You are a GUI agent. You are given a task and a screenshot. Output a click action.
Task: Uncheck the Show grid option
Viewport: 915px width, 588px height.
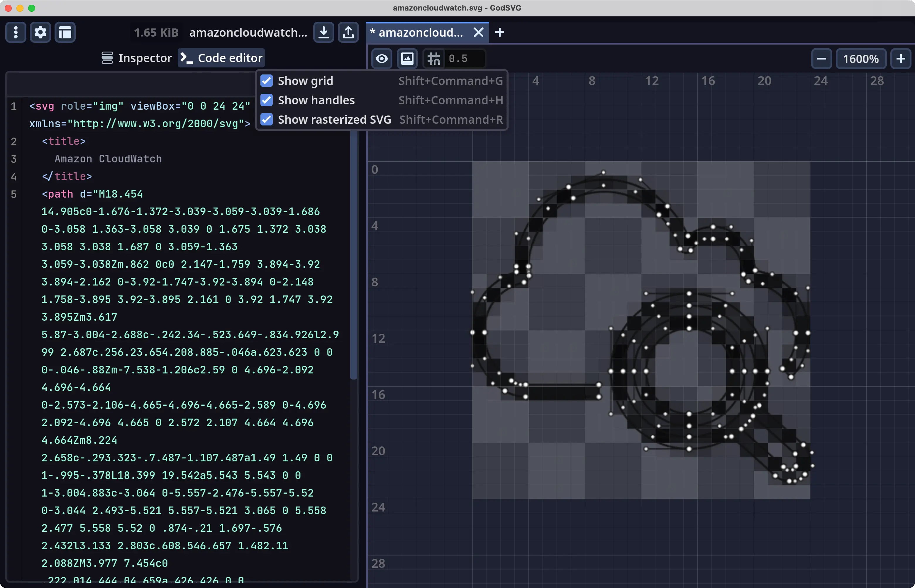click(267, 81)
